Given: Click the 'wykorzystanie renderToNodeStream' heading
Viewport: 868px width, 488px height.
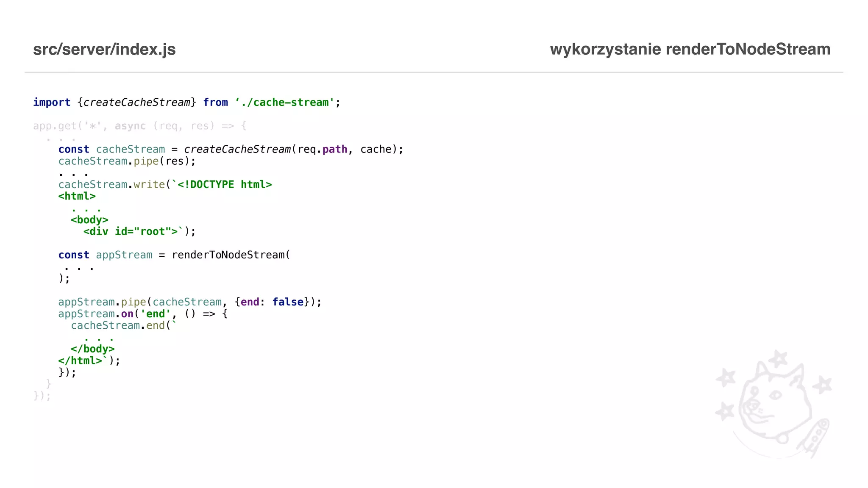Looking at the screenshot, I should [690, 50].
